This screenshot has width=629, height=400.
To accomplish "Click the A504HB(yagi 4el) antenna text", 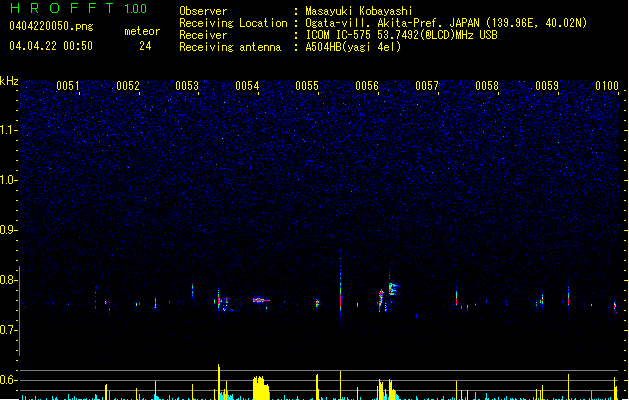I will coord(353,47).
